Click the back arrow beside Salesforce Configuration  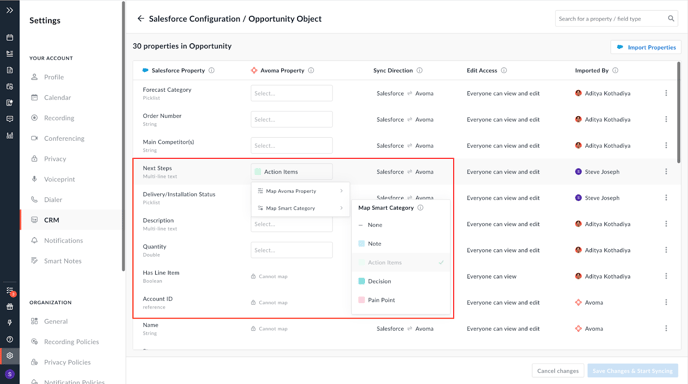pos(140,18)
